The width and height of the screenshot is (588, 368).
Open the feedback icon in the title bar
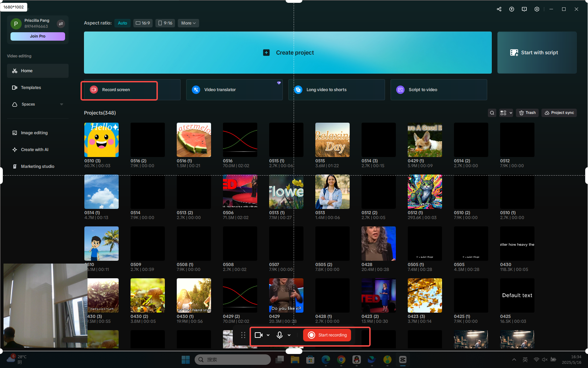click(524, 9)
